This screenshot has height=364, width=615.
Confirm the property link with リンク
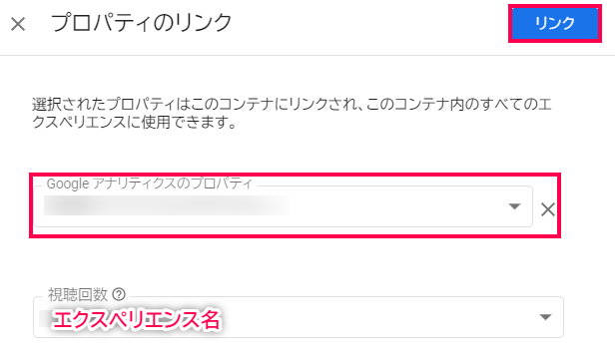pyautogui.click(x=555, y=23)
